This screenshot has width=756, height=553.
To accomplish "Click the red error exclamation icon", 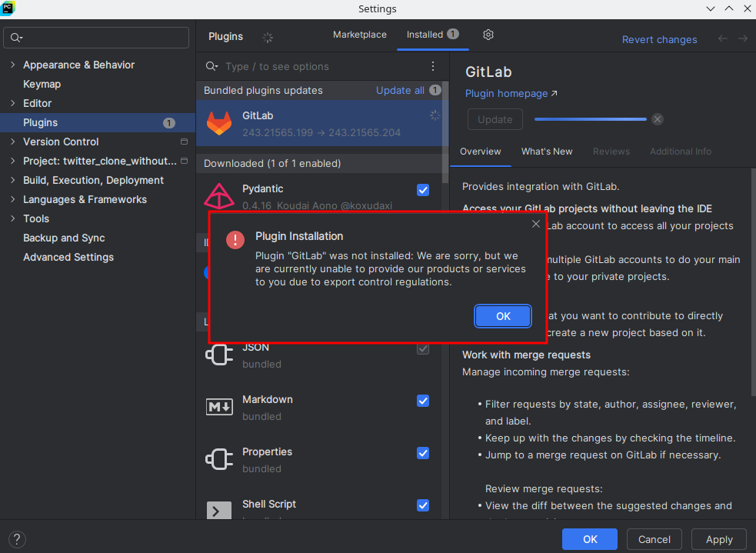I will pos(235,240).
